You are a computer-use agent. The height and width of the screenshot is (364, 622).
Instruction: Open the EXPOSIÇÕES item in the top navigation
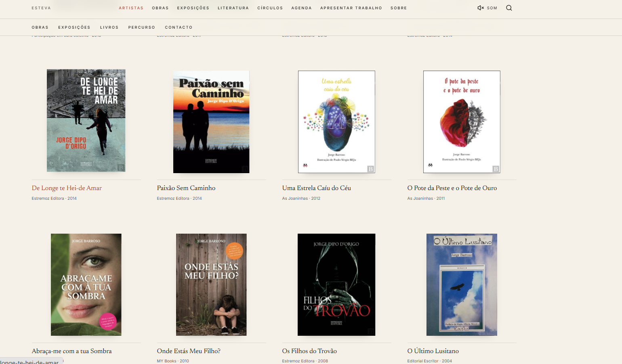point(193,8)
